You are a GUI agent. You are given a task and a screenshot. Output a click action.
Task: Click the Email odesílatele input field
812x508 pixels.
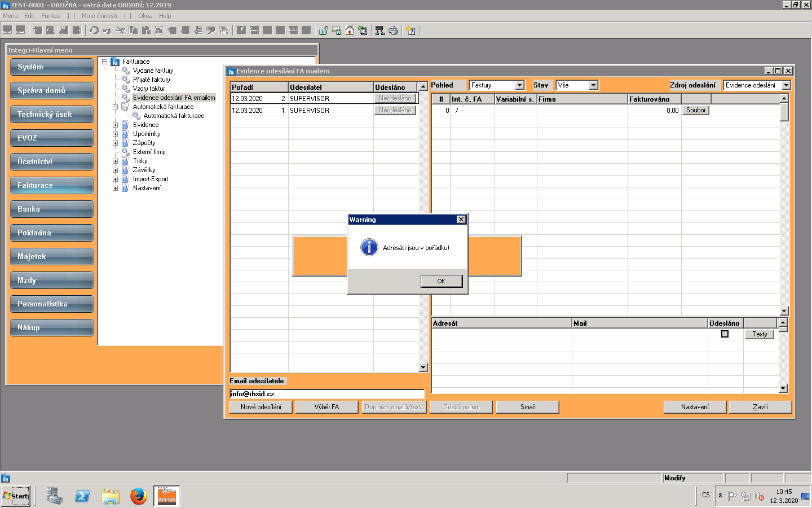(x=327, y=394)
